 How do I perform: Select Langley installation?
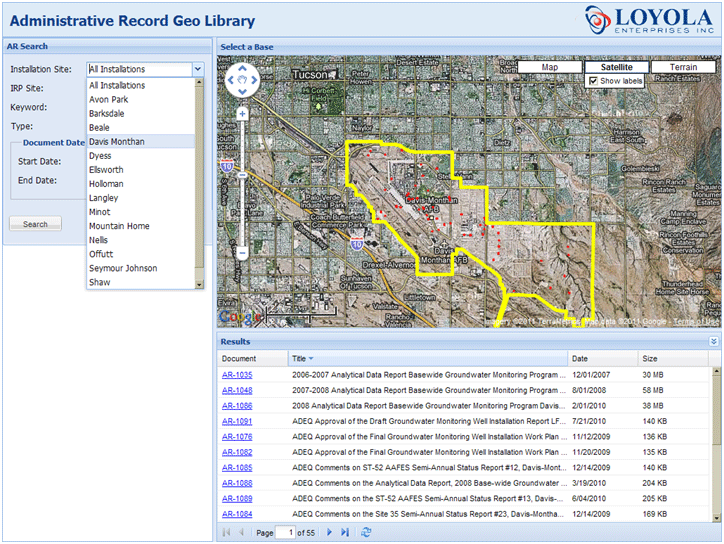click(x=141, y=198)
